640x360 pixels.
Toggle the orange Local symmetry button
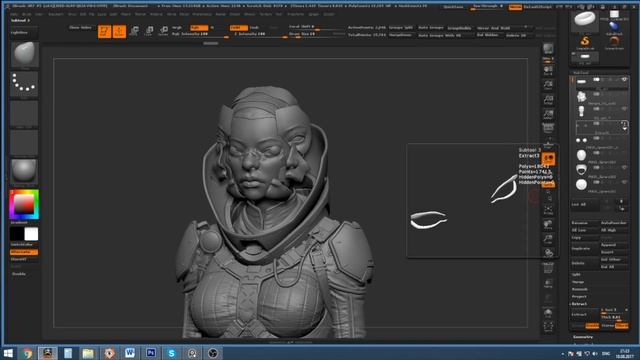548,158
